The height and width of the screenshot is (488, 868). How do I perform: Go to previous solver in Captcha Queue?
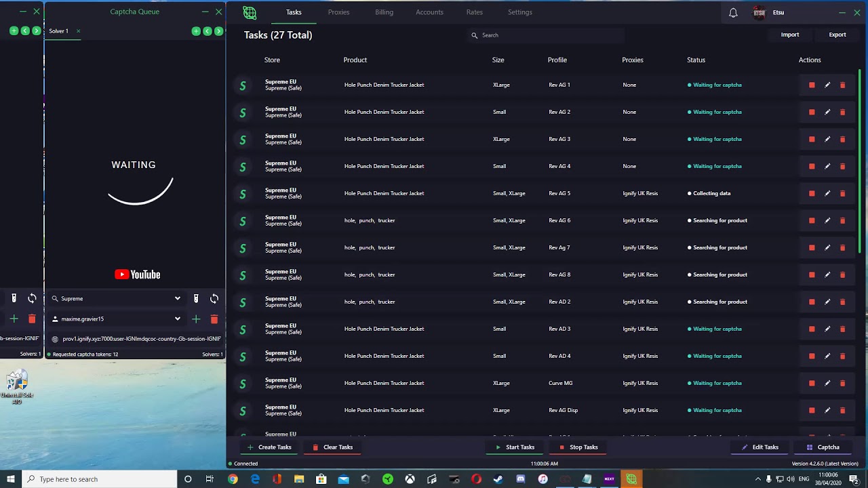click(208, 31)
